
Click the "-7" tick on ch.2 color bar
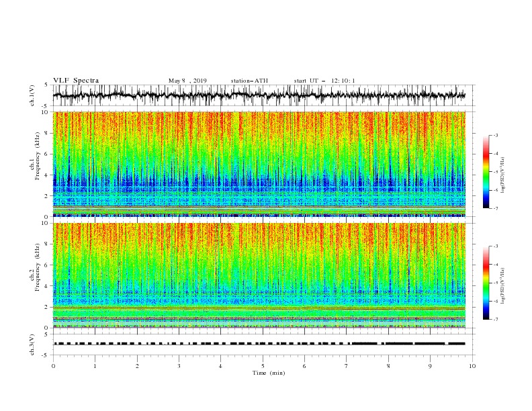pyautogui.click(x=495, y=319)
